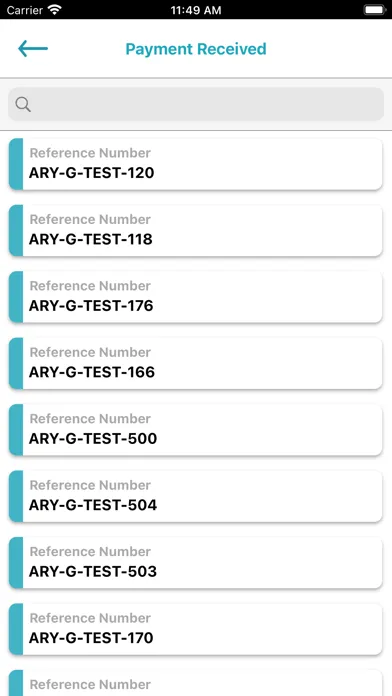This screenshot has height=696, width=392.
Task: Open reference ARY-G-TEST-170
Action: [195, 629]
